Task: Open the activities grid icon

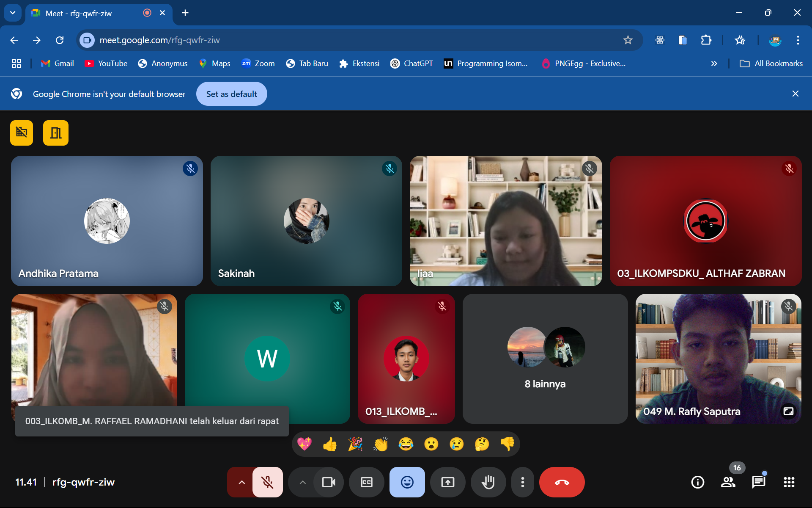Action: coord(789,482)
